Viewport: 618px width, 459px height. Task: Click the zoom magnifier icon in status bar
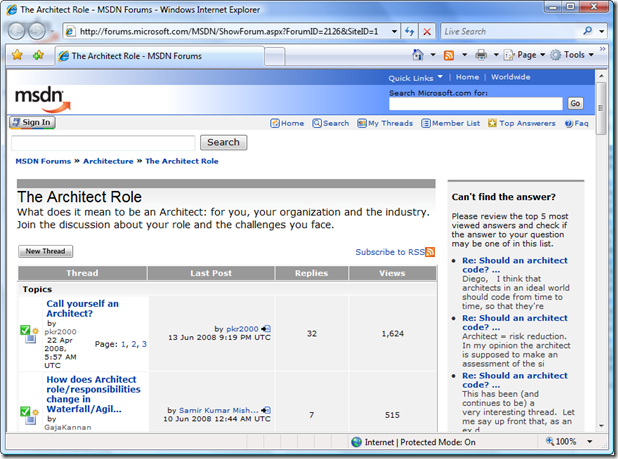click(x=549, y=441)
